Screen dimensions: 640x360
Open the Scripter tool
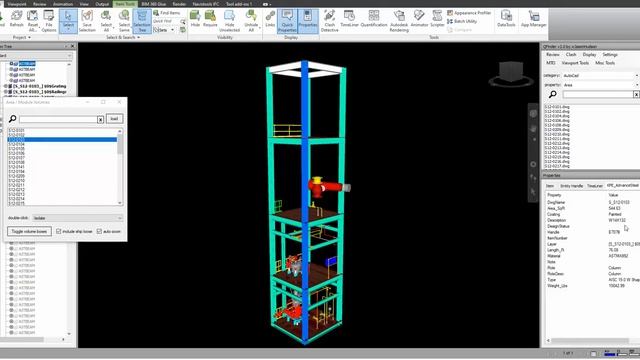[437, 19]
